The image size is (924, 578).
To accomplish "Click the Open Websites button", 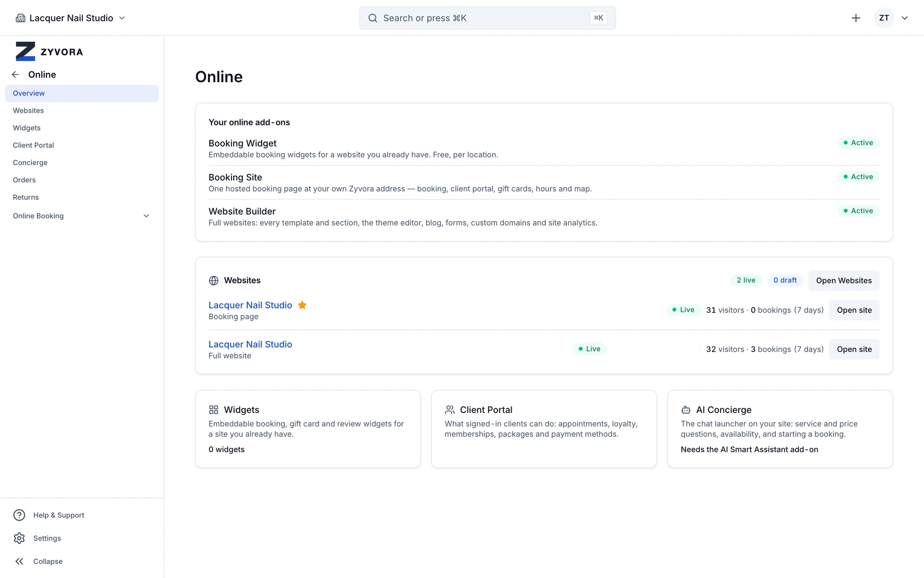I will click(844, 281).
